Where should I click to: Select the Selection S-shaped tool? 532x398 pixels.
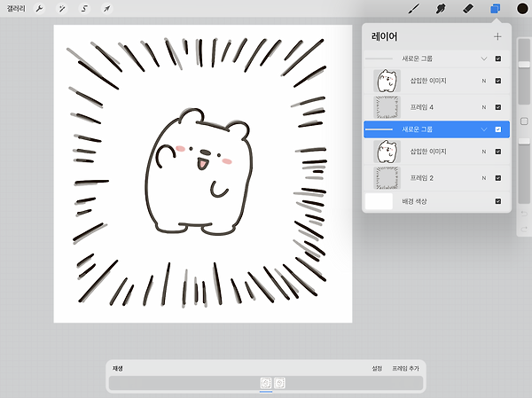[84, 9]
